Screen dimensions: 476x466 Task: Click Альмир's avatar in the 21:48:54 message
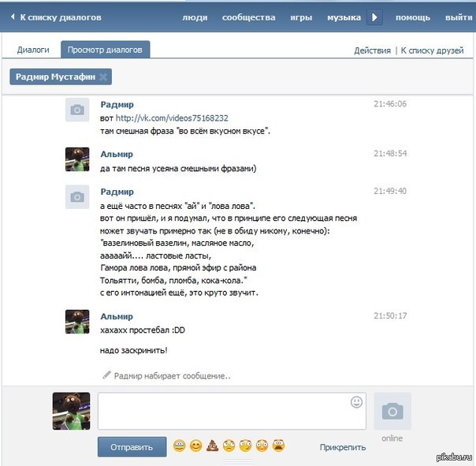point(77,159)
